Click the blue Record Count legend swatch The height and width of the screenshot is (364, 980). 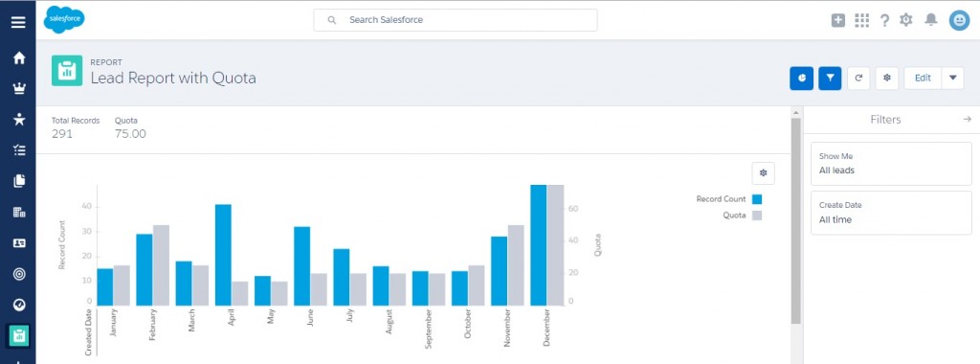pyautogui.click(x=757, y=199)
